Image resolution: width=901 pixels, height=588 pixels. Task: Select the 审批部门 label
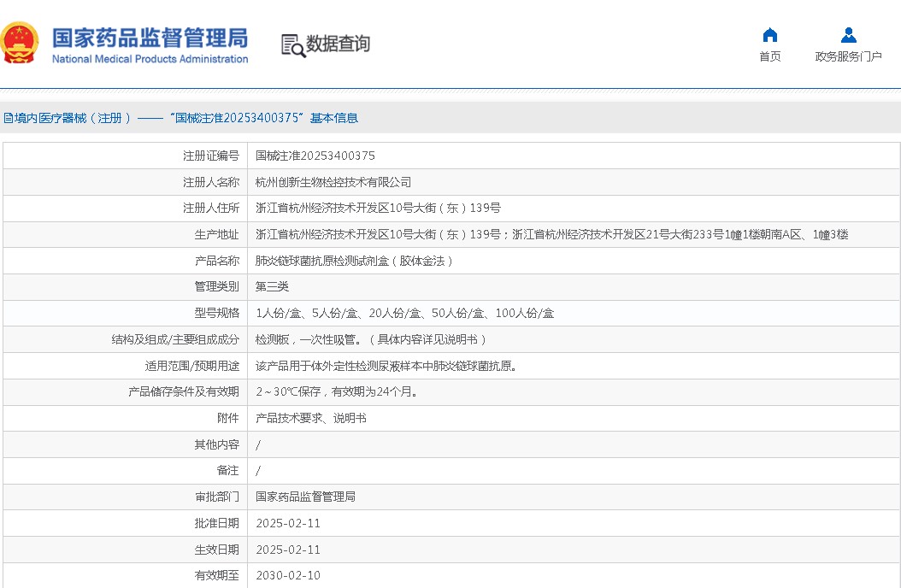tap(216, 497)
